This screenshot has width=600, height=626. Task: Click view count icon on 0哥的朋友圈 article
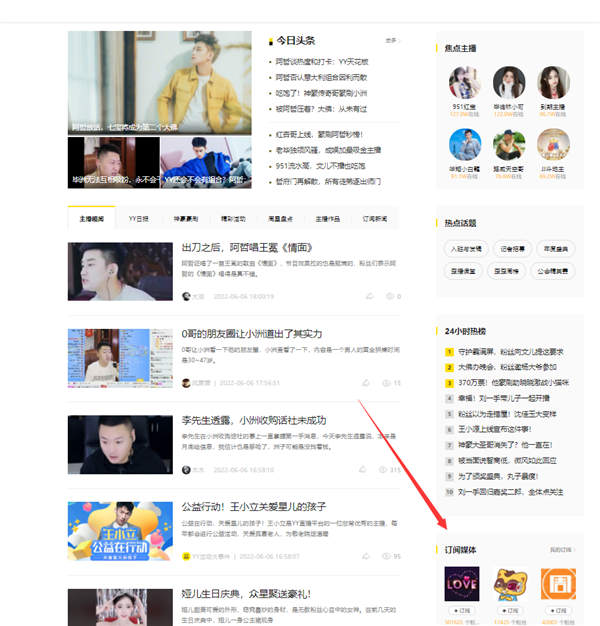tap(386, 383)
